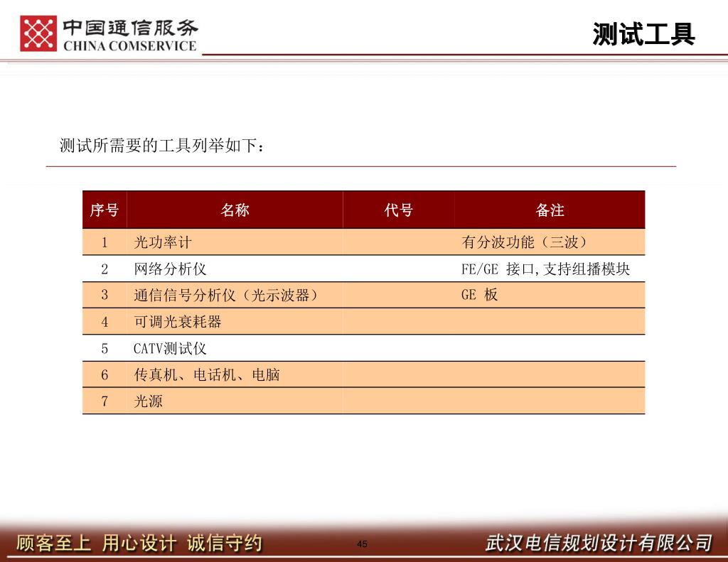Click the 序号 column header
728x562 pixels.
[x=105, y=210]
